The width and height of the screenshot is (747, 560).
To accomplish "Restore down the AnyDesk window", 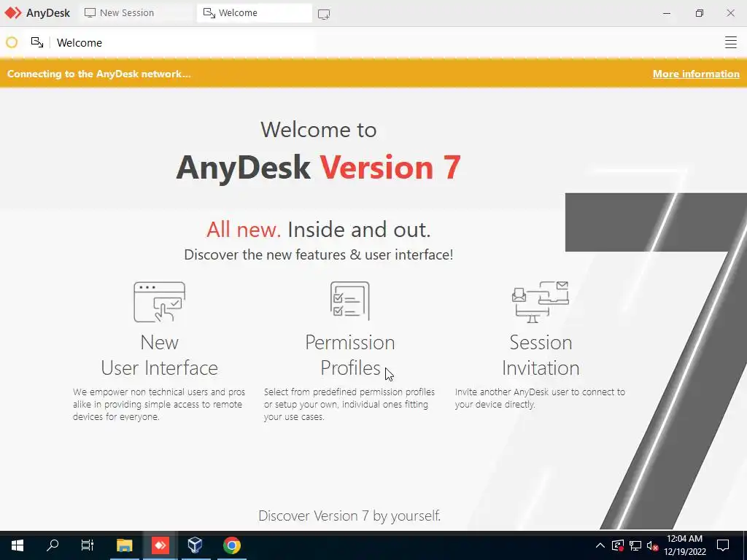I will pos(699,13).
